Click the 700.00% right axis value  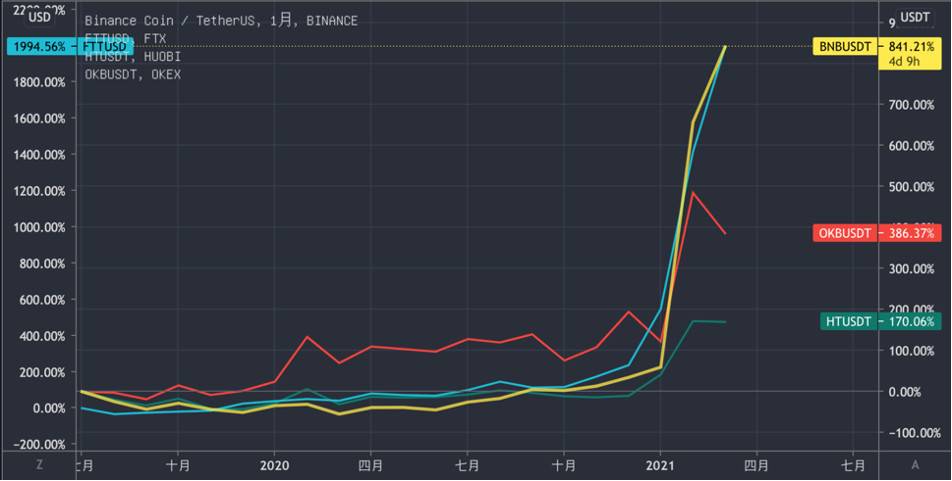[911, 105]
